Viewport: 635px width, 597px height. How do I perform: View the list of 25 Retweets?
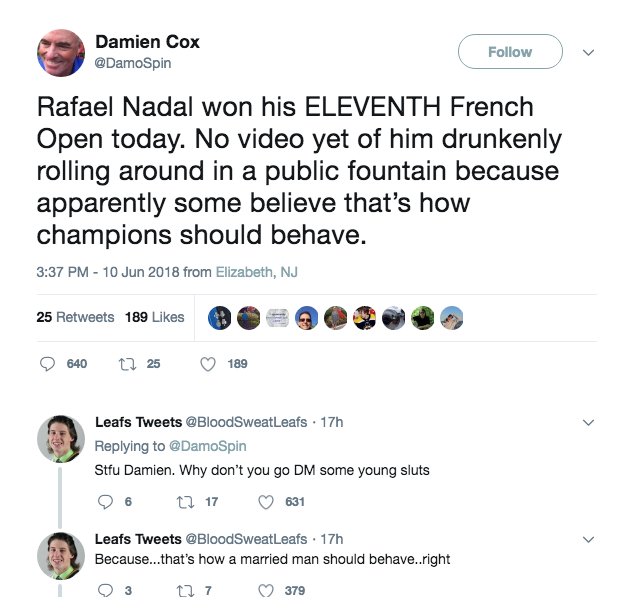pos(75,317)
